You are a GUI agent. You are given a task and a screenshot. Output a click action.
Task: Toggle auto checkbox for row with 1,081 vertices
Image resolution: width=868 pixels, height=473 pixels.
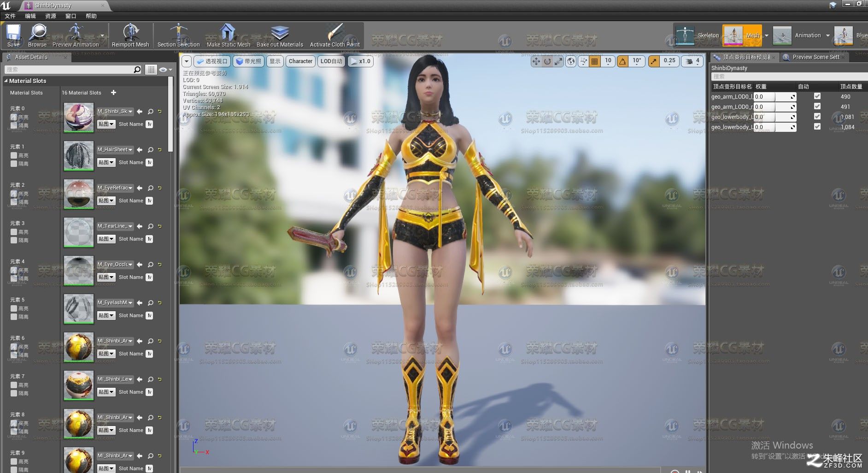coord(817,117)
